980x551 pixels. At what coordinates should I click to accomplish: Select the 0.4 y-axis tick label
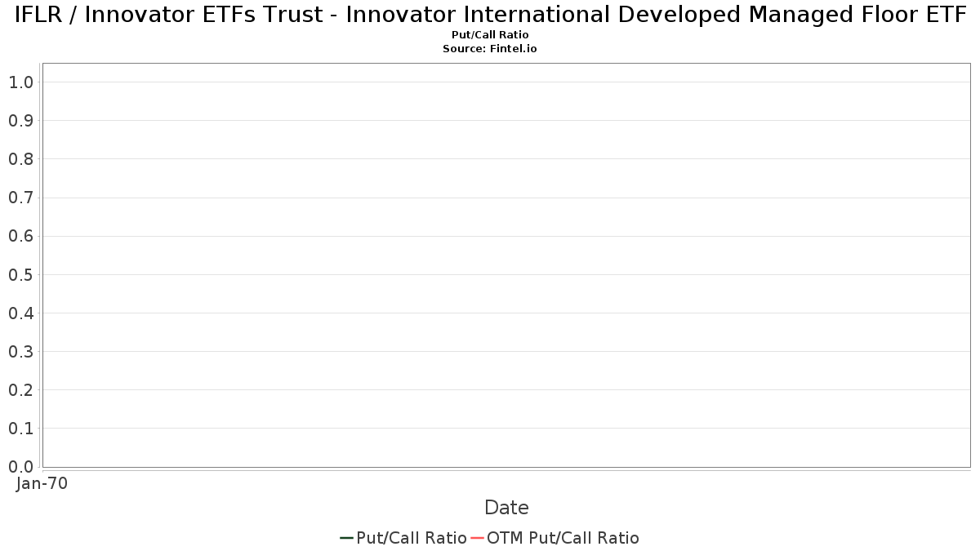click(x=20, y=313)
